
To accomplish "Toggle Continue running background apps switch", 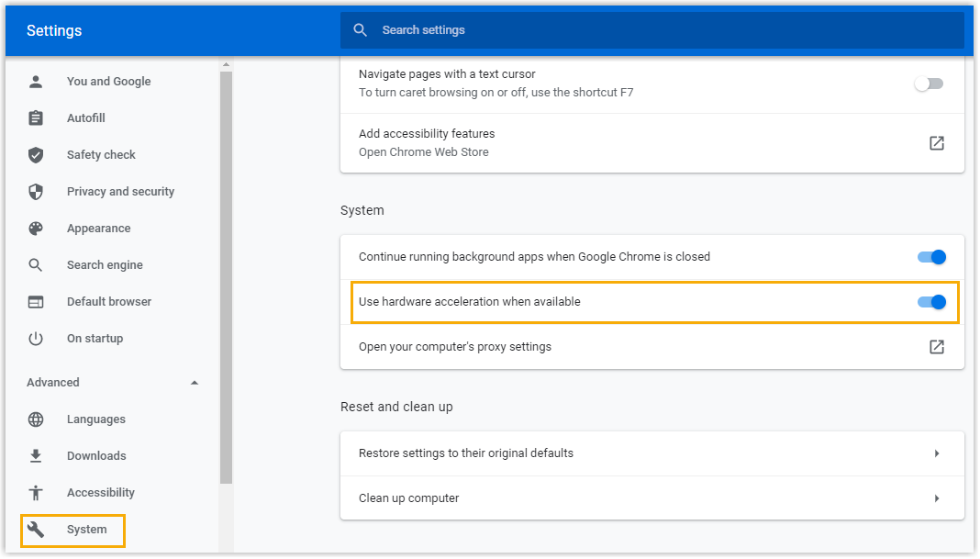I will (931, 257).
